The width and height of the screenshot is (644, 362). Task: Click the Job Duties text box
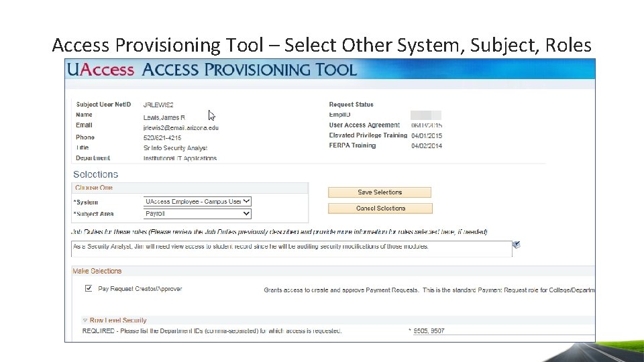tap(292, 249)
